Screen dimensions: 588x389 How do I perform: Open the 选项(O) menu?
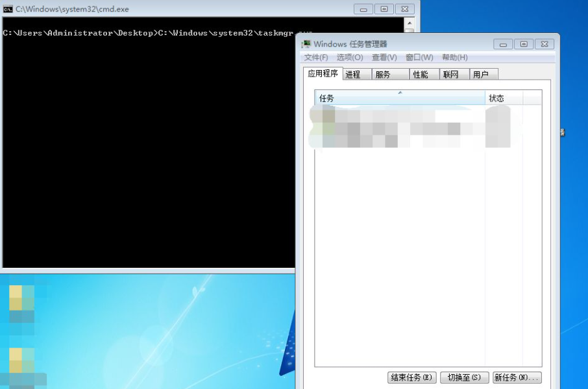pos(349,58)
